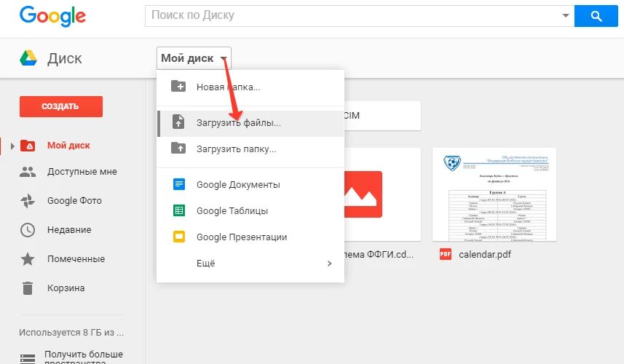The width and height of the screenshot is (624, 364).
Task: Open the 'Корзина' trash folder
Action: [x=66, y=288]
